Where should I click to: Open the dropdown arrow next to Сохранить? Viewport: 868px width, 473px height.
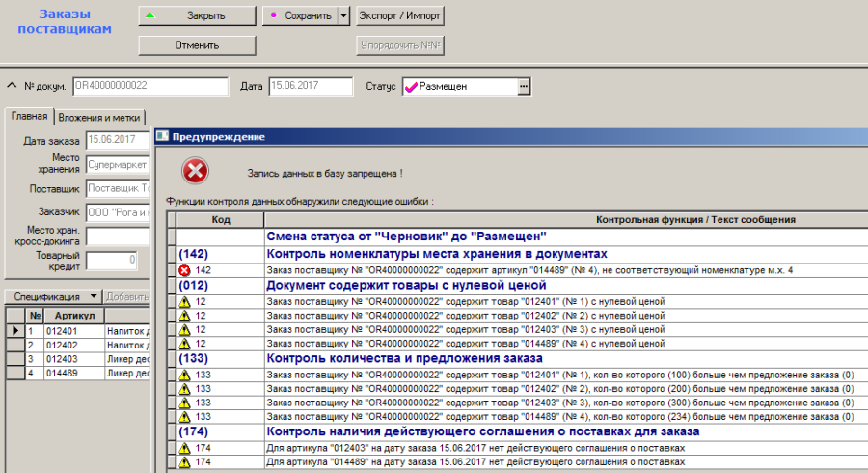(343, 15)
